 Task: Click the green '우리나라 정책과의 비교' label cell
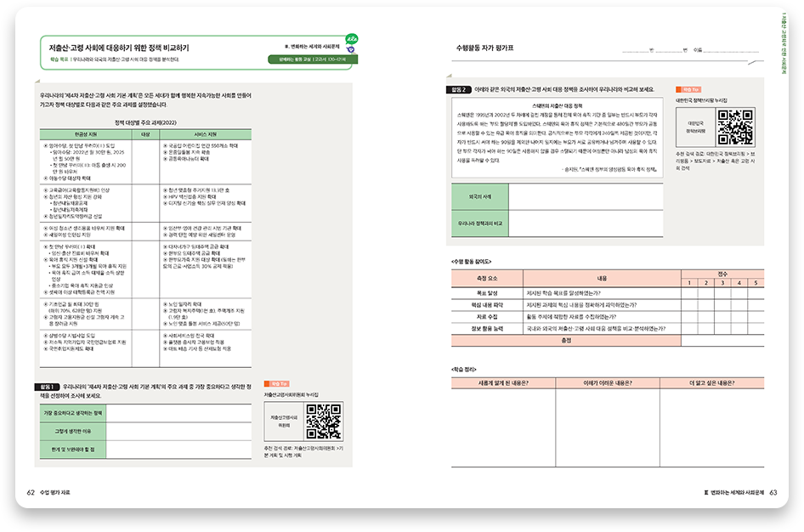tap(480, 224)
